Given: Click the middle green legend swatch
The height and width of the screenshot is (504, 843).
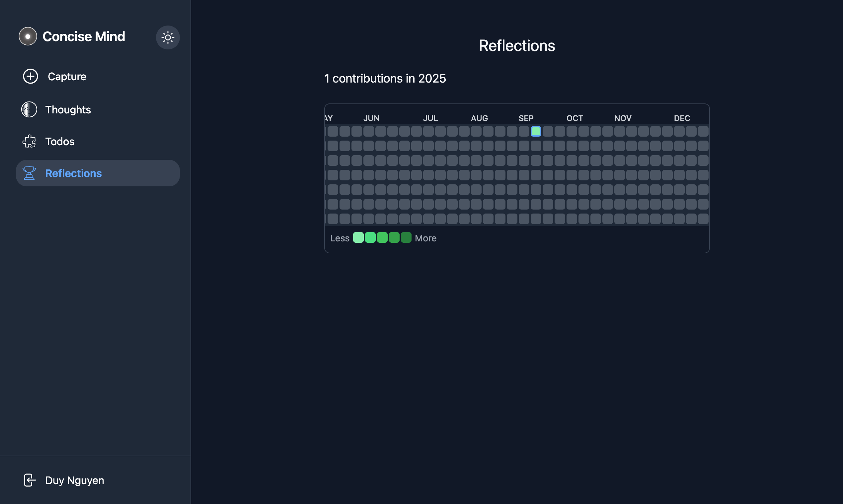Looking at the screenshot, I should pyautogui.click(x=382, y=237).
